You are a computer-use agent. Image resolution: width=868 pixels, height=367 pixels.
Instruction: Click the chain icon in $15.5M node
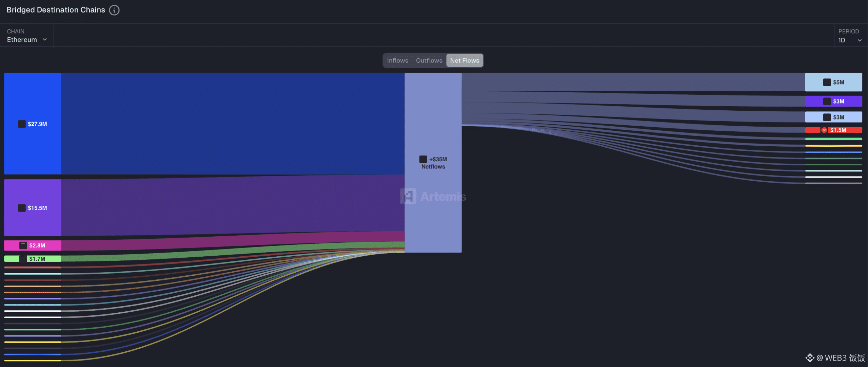[22, 208]
